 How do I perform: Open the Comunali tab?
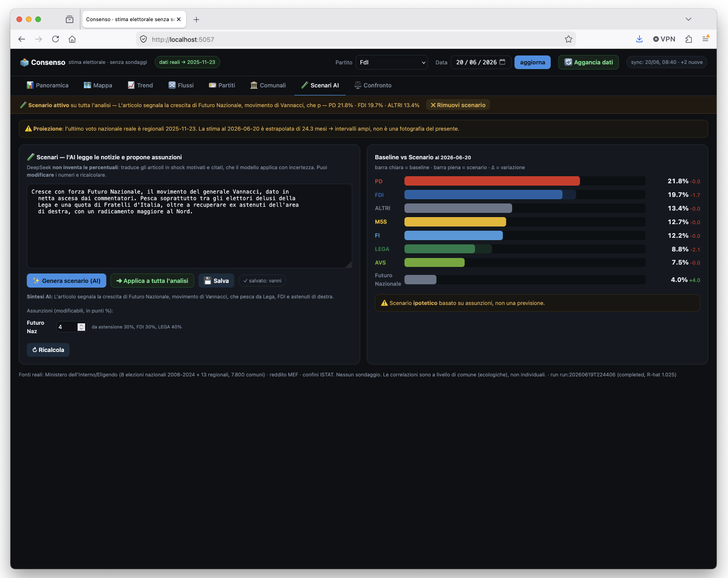click(x=268, y=85)
